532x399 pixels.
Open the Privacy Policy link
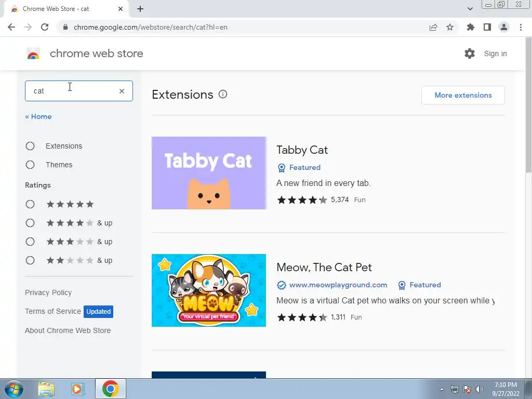[48, 292]
